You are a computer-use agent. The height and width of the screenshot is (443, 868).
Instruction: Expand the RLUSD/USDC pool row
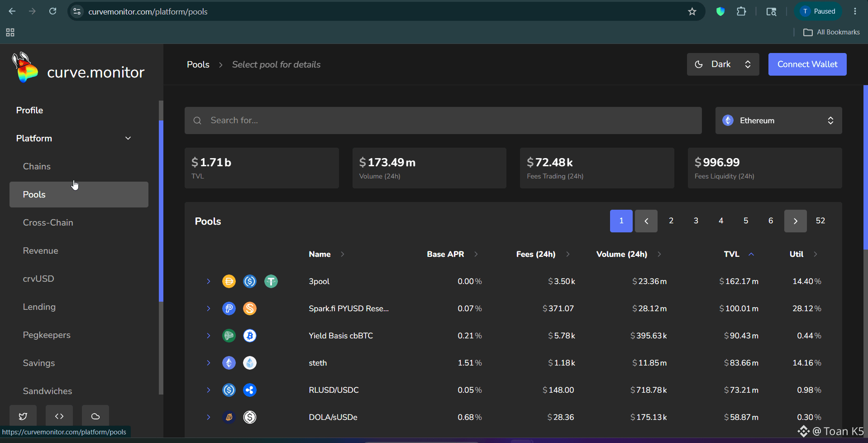[209, 390]
